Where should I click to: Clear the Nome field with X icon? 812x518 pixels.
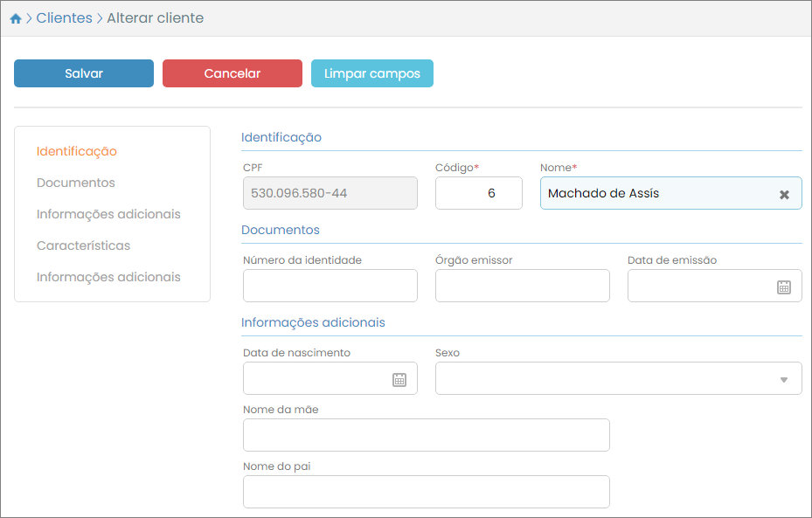point(784,194)
